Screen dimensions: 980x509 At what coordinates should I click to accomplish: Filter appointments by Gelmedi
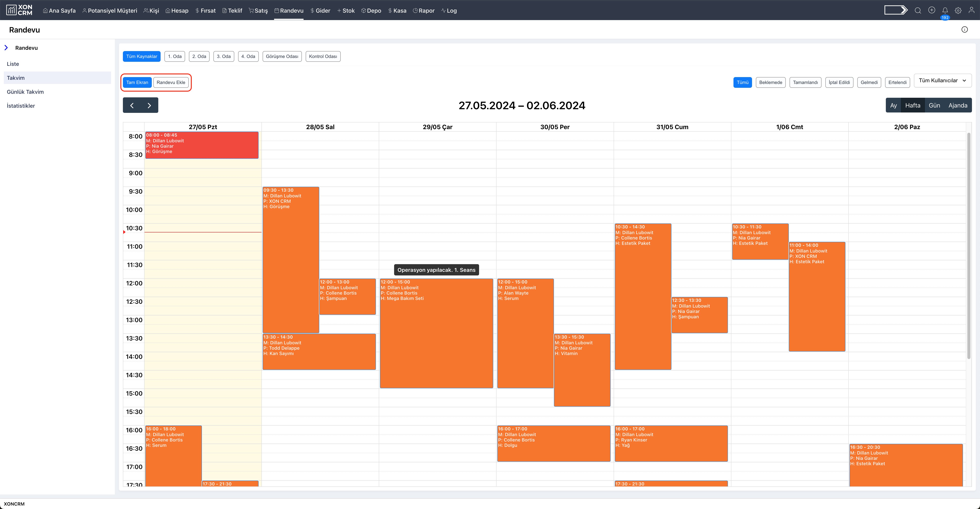click(x=869, y=82)
